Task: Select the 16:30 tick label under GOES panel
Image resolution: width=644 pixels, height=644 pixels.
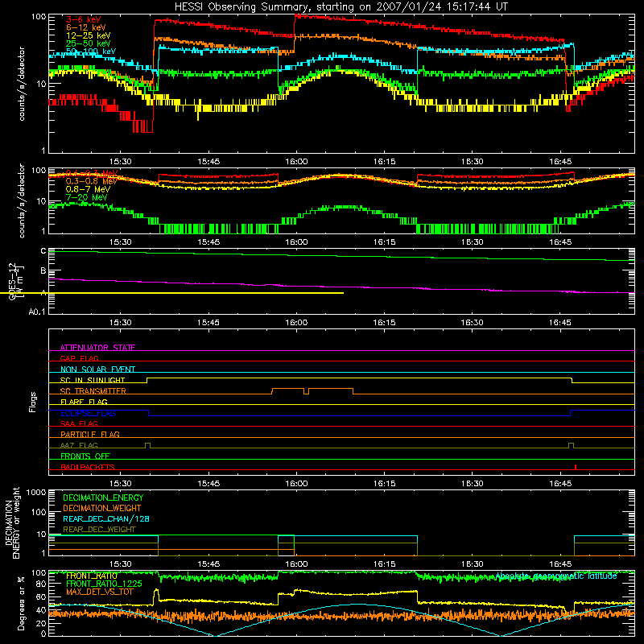Action: tap(472, 322)
